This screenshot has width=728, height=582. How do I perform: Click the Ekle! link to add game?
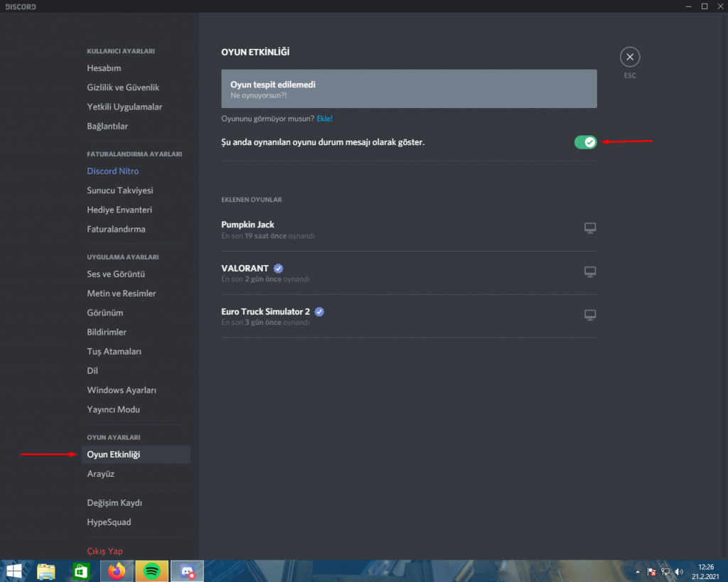pyautogui.click(x=324, y=119)
